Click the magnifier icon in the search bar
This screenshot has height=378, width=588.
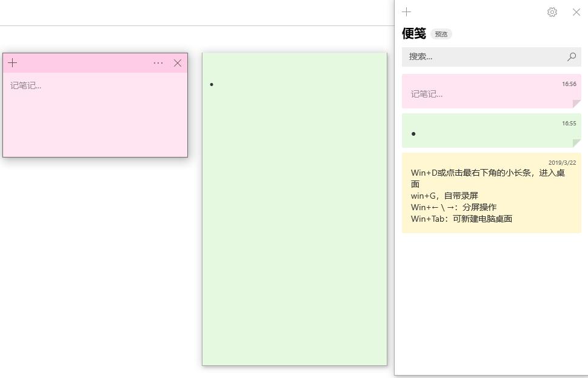coord(570,56)
